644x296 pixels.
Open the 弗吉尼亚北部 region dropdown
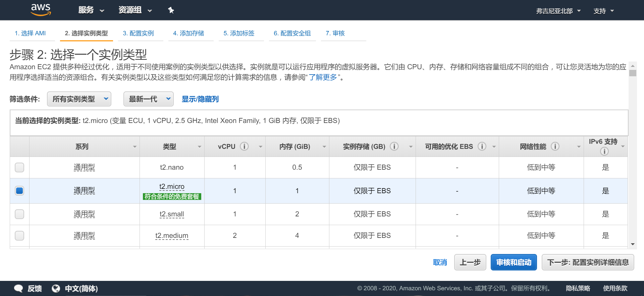pos(558,11)
